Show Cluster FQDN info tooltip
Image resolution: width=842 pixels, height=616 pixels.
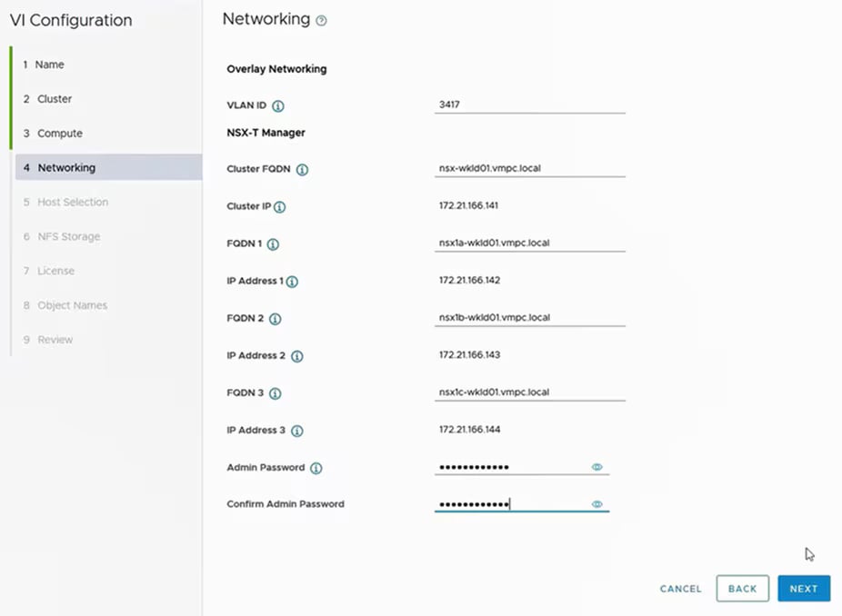[302, 170]
